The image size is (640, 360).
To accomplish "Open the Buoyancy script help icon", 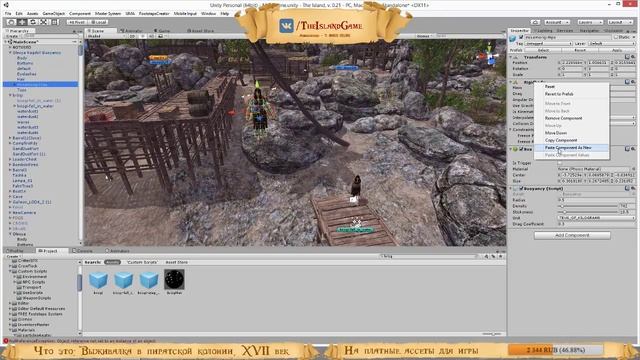I will pos(627,189).
